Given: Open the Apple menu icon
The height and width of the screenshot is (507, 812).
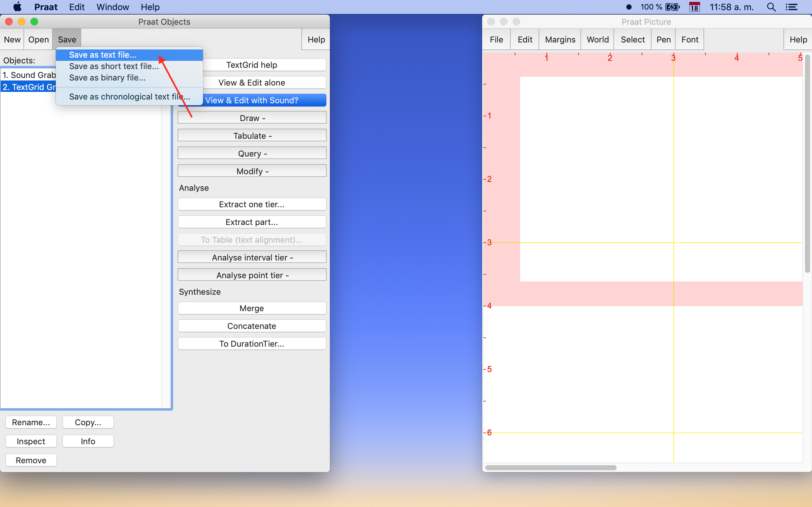Looking at the screenshot, I should point(17,7).
